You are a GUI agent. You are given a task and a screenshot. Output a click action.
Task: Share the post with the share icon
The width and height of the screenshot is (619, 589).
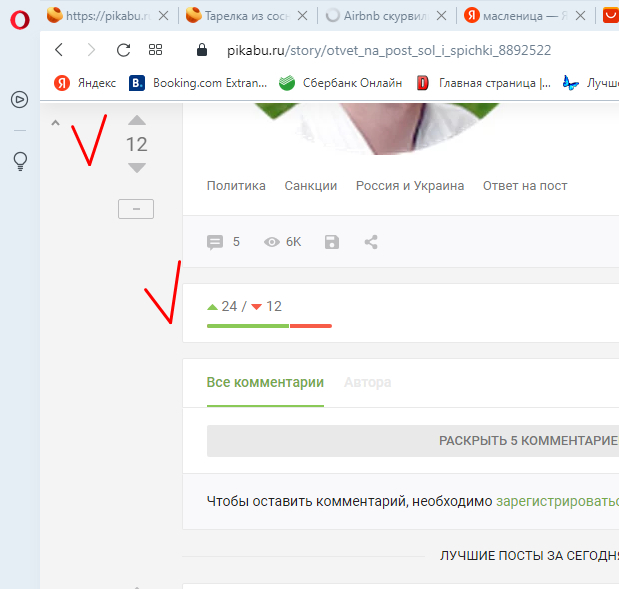click(x=371, y=242)
